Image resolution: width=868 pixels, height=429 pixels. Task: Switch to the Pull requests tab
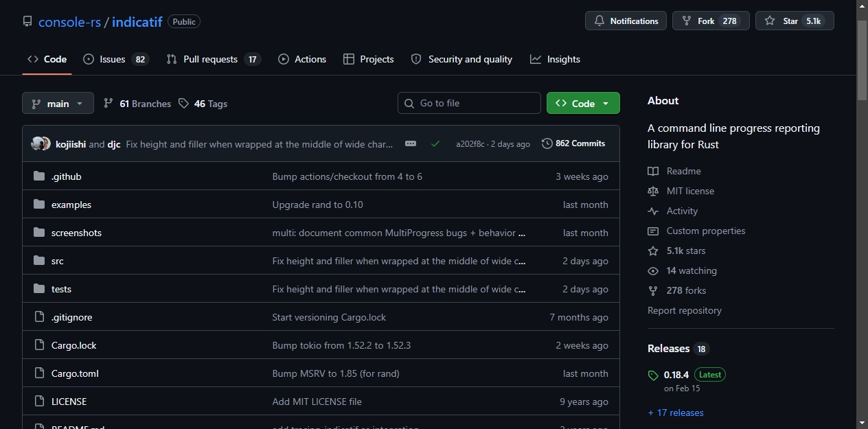(214, 59)
